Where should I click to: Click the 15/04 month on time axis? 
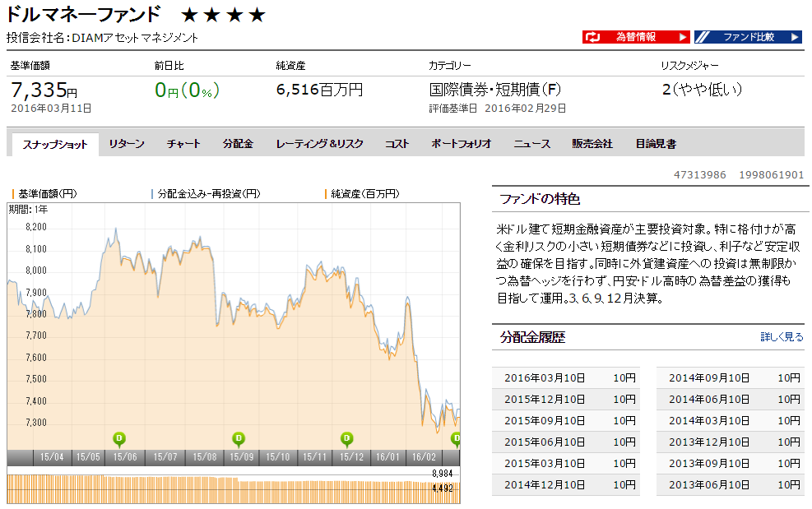pyautogui.click(x=52, y=457)
